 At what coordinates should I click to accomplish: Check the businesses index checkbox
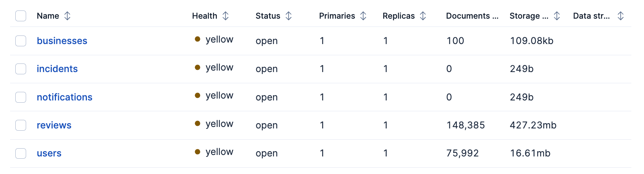21,41
